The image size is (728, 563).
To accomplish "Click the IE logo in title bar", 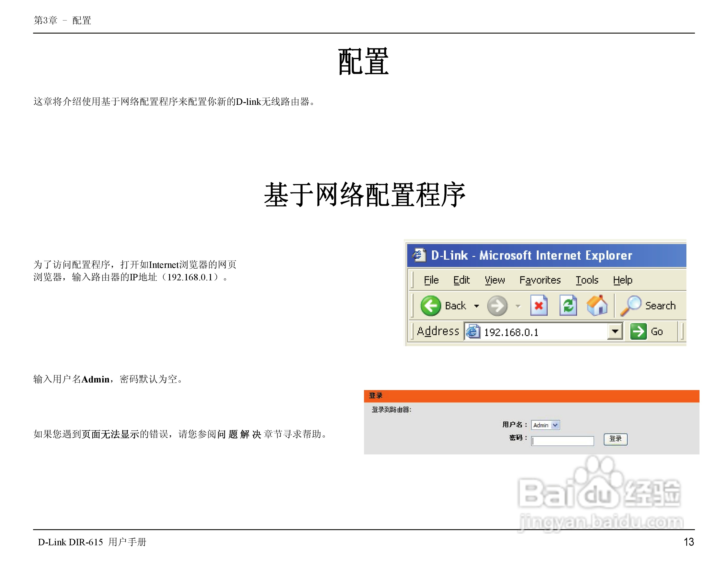I will click(x=419, y=255).
